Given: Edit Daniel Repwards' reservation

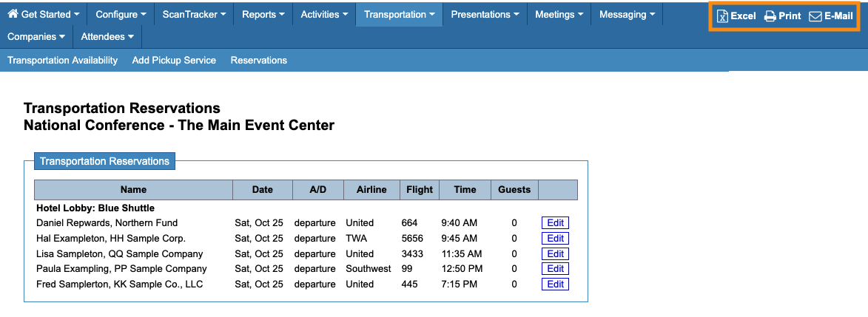Looking at the screenshot, I should coord(555,223).
